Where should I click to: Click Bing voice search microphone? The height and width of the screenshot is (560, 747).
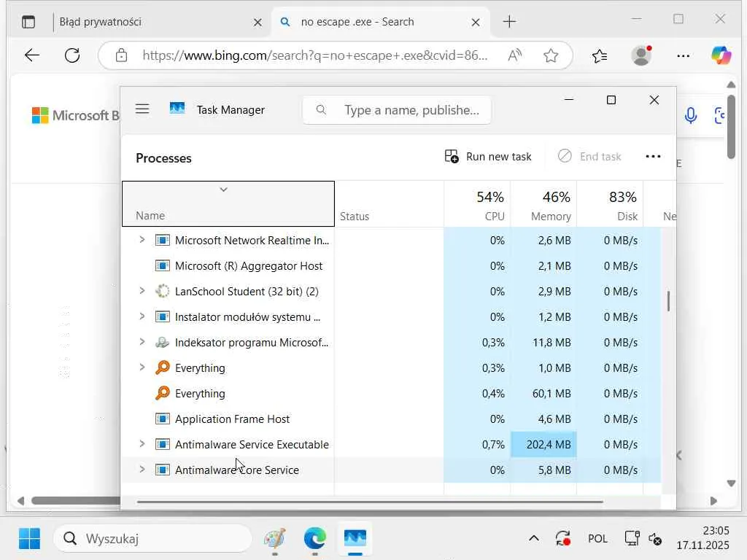pyautogui.click(x=691, y=115)
